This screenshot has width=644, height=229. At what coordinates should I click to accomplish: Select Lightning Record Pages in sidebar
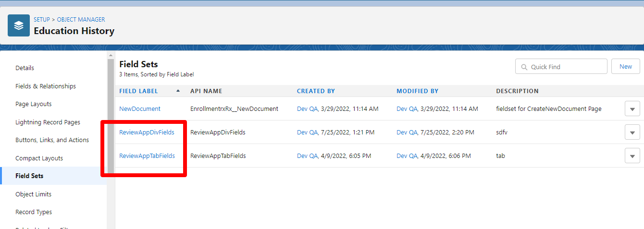48,122
